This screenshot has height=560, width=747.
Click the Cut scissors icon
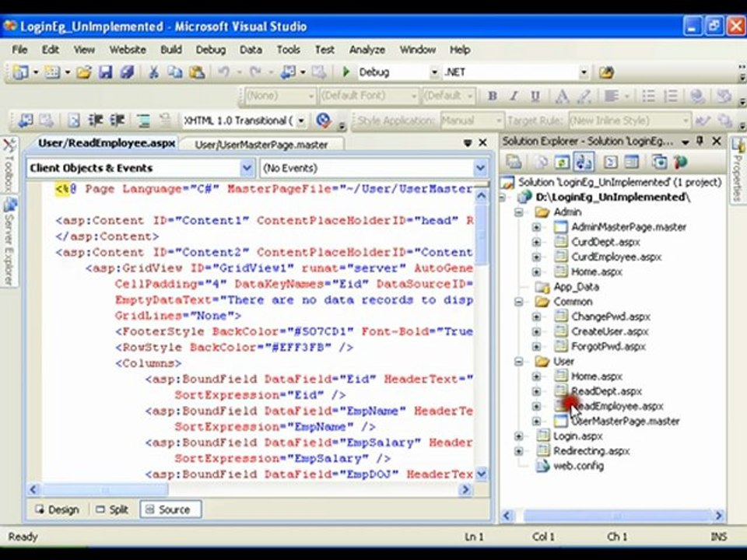click(x=153, y=72)
